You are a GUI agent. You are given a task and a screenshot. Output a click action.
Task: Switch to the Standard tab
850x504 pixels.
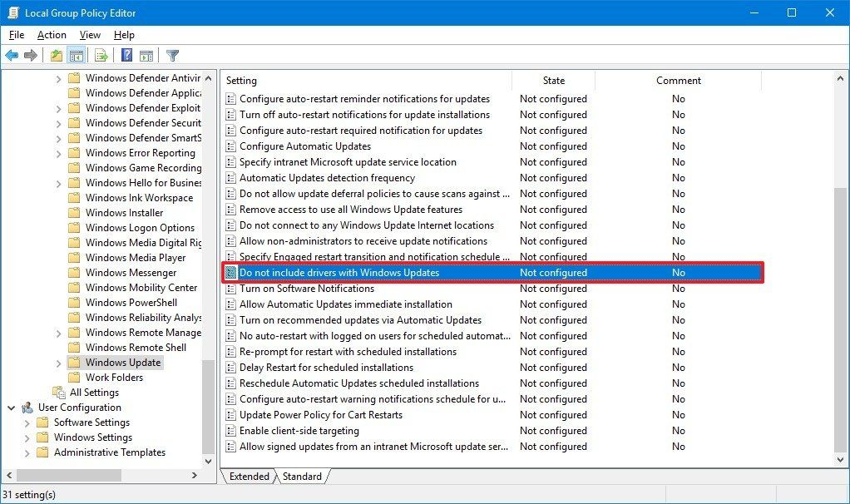pos(302,476)
